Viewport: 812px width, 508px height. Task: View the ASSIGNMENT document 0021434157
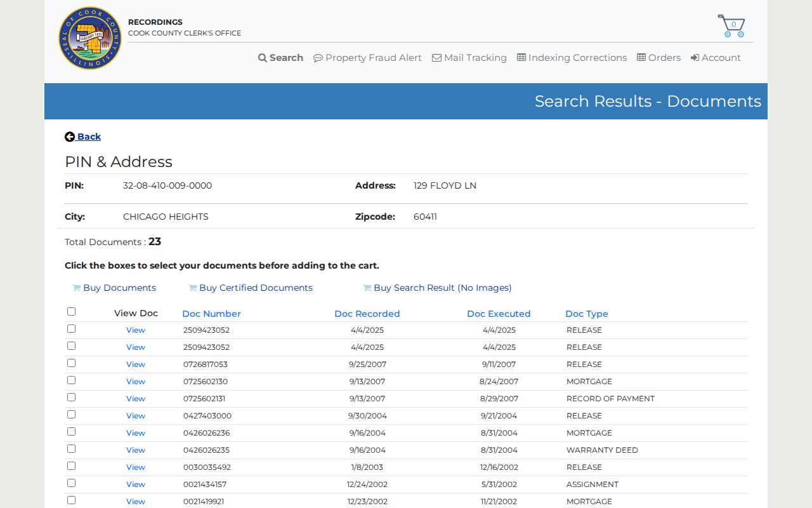pos(136,485)
